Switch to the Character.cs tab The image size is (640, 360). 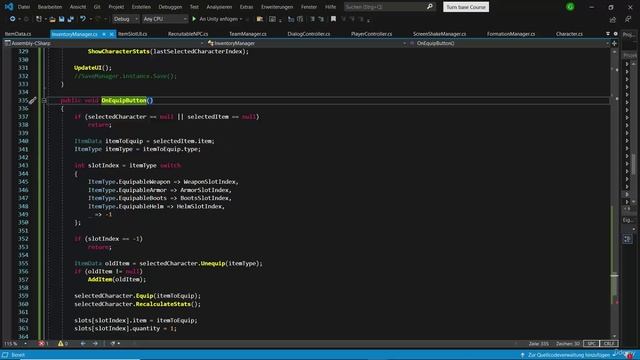click(x=569, y=34)
